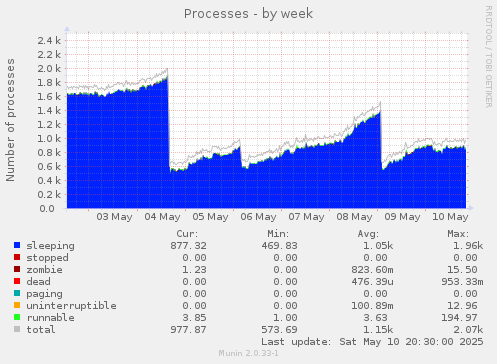Click the sleeping minimum value 469.83
This screenshot has height=364, width=497.
[280, 246]
